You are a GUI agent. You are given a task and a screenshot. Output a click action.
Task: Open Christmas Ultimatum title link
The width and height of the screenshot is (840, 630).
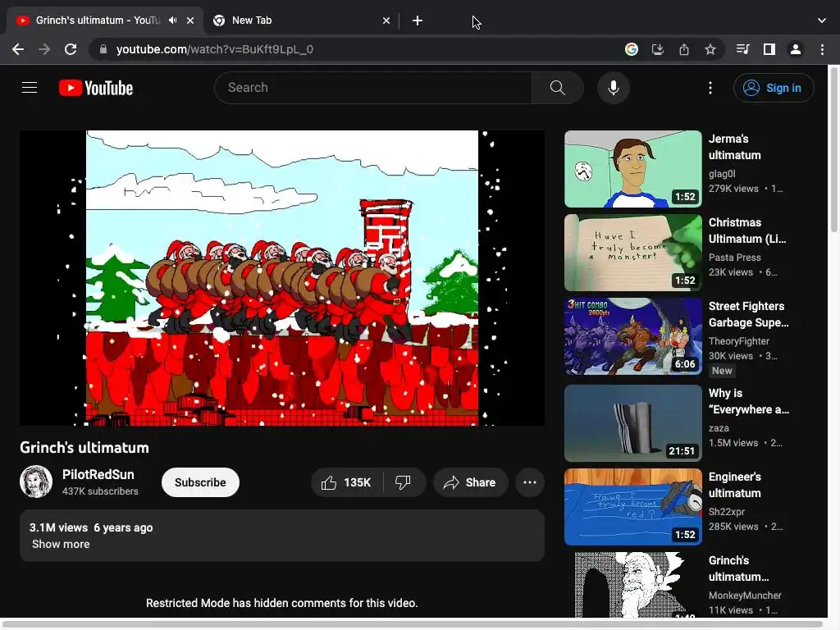747,231
